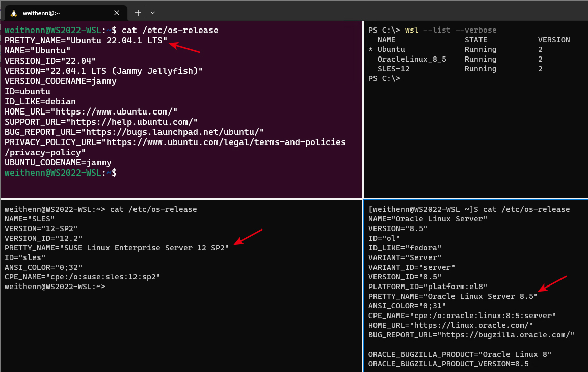Click the cat command in the SLES pane
The image size is (588, 372).
(153, 209)
